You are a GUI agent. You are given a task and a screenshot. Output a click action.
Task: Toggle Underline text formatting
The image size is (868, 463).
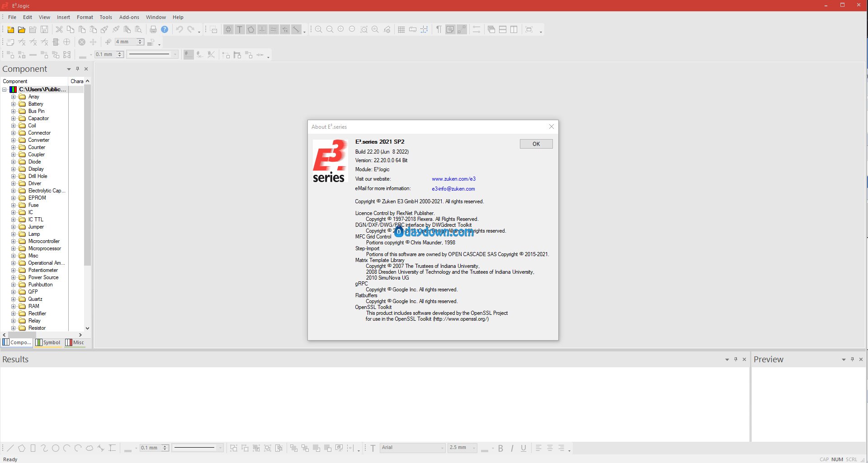point(524,448)
